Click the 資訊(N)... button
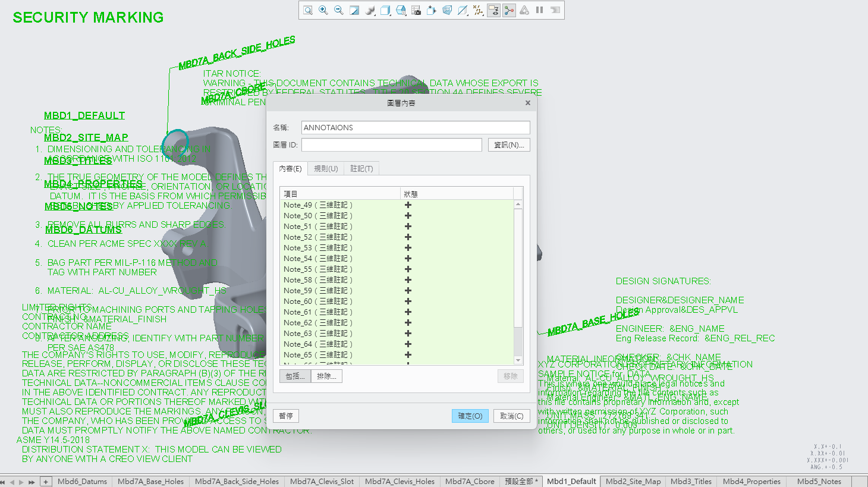The height and width of the screenshot is (487, 868). (509, 145)
